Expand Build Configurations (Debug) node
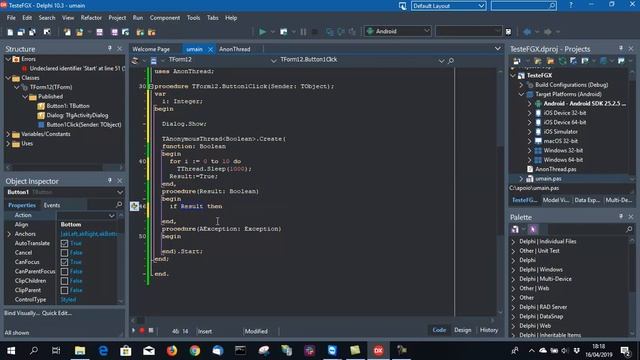 click(x=521, y=85)
